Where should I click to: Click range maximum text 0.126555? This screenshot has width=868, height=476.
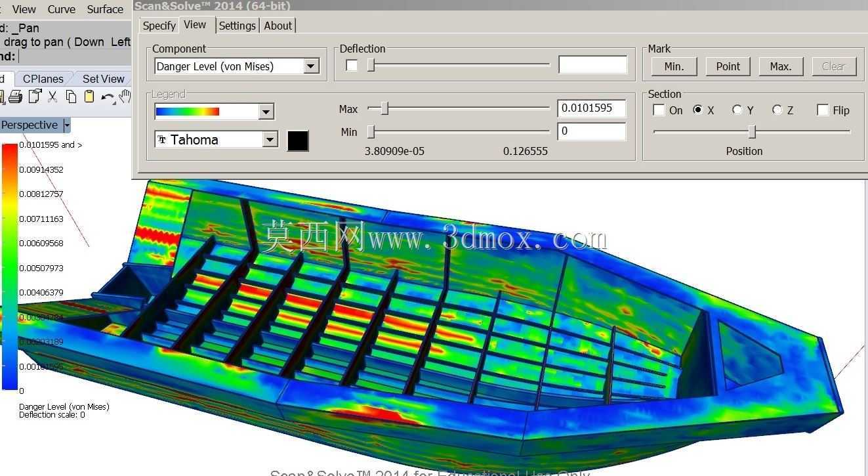coord(526,151)
